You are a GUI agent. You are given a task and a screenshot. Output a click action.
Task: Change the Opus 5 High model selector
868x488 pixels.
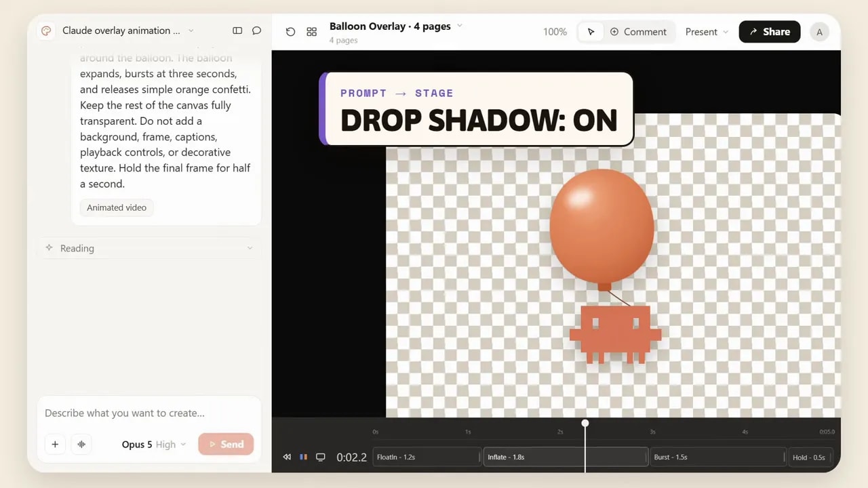153,445
